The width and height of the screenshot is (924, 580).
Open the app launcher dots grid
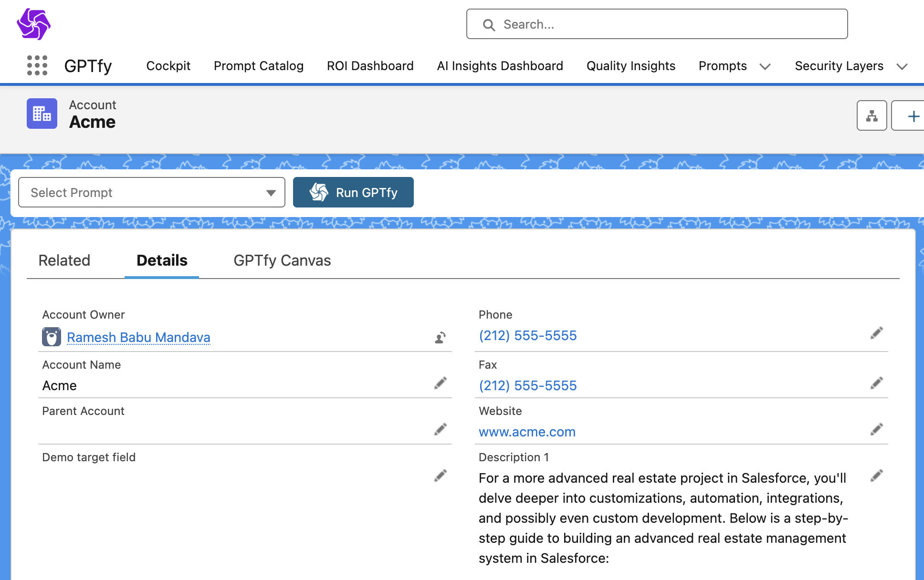pyautogui.click(x=37, y=65)
